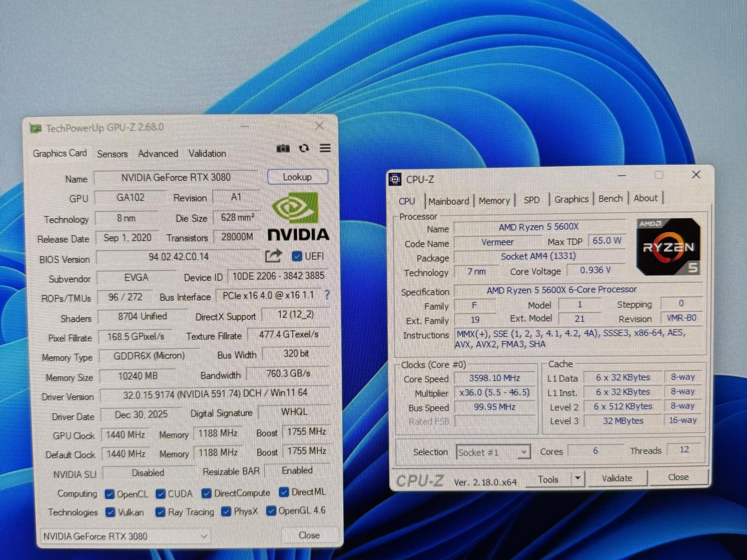This screenshot has width=747, height=560.
Task: Open the Validation tab in GPU-Z
Action: (207, 153)
